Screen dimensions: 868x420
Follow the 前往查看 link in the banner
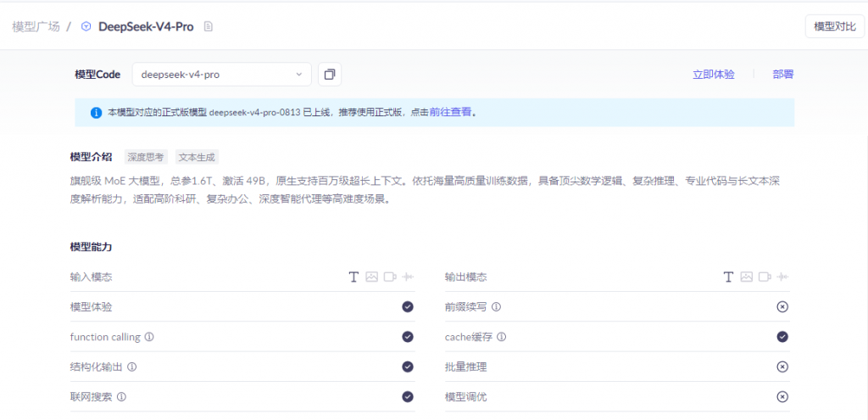pyautogui.click(x=451, y=113)
